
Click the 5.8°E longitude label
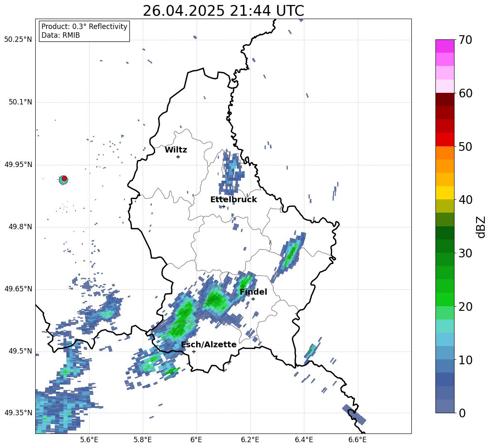143,440
